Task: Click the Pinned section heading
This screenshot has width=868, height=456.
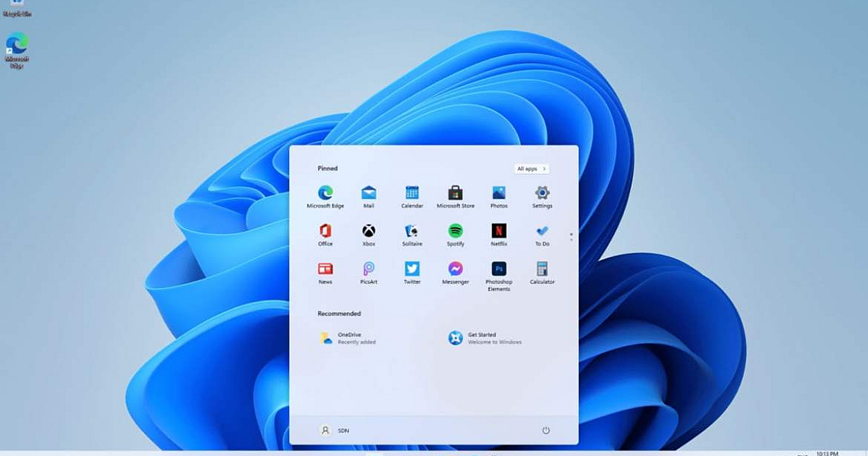Action: coord(328,169)
